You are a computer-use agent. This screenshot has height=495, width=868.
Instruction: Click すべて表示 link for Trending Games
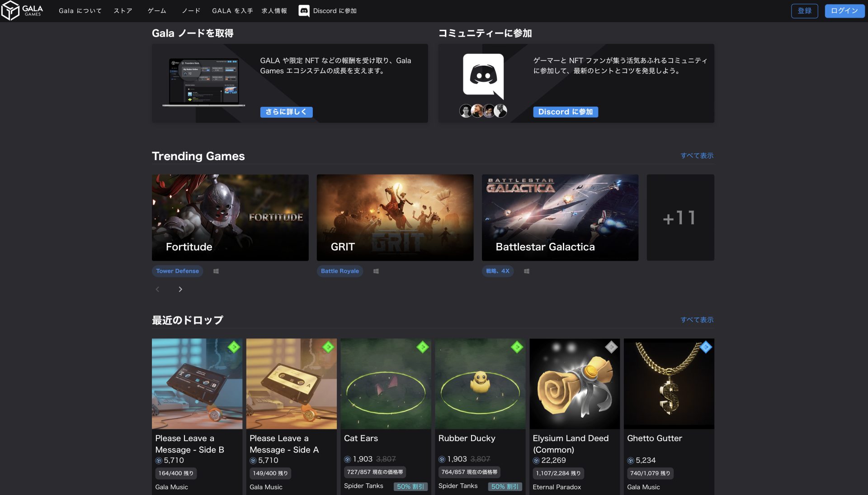(697, 156)
